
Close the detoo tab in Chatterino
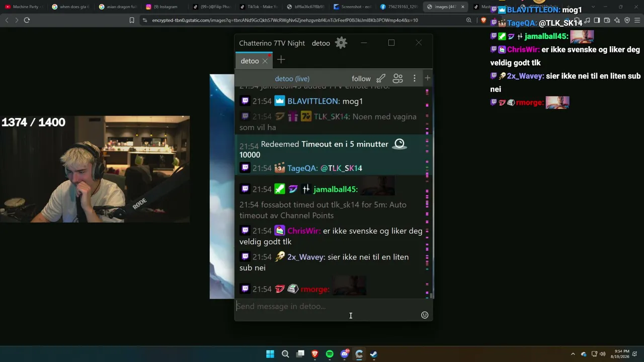[x=265, y=61]
